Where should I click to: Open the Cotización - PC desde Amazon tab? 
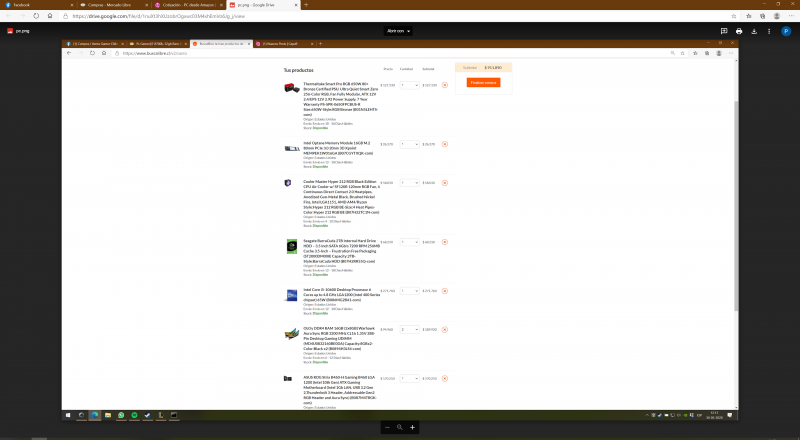click(186, 4)
